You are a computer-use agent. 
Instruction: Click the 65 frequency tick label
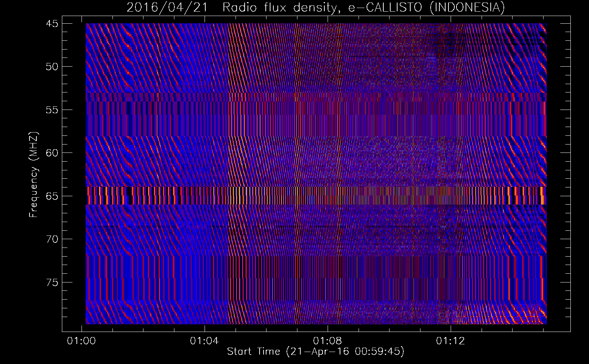[52, 196]
